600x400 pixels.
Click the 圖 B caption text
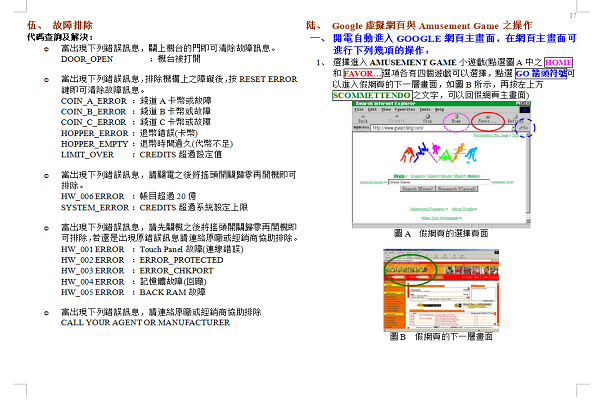coord(441,336)
